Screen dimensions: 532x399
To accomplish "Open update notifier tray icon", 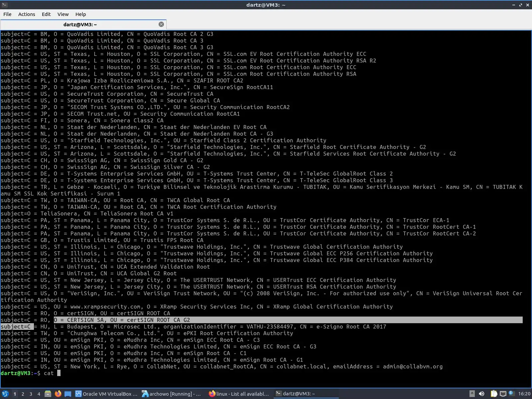I will pyautogui.click(x=511, y=394).
